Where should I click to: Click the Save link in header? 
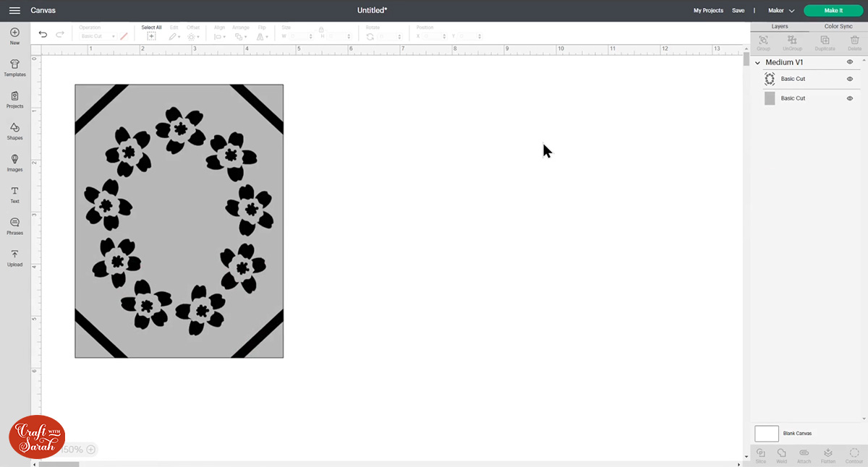click(738, 11)
